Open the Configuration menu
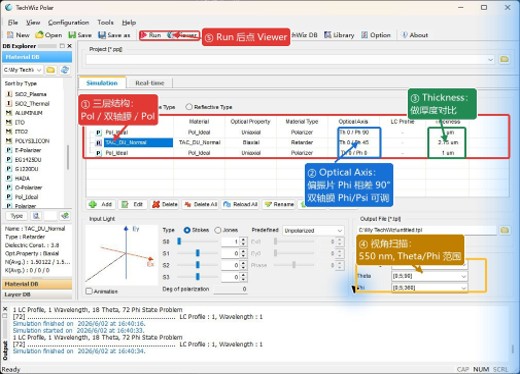Image resolution: width=520 pixels, height=374 pixels. pos(68,22)
